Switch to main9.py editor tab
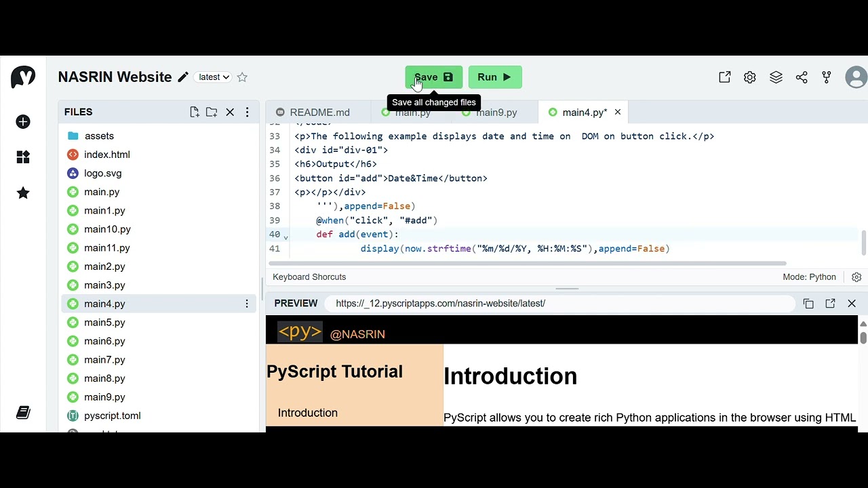 (x=496, y=113)
